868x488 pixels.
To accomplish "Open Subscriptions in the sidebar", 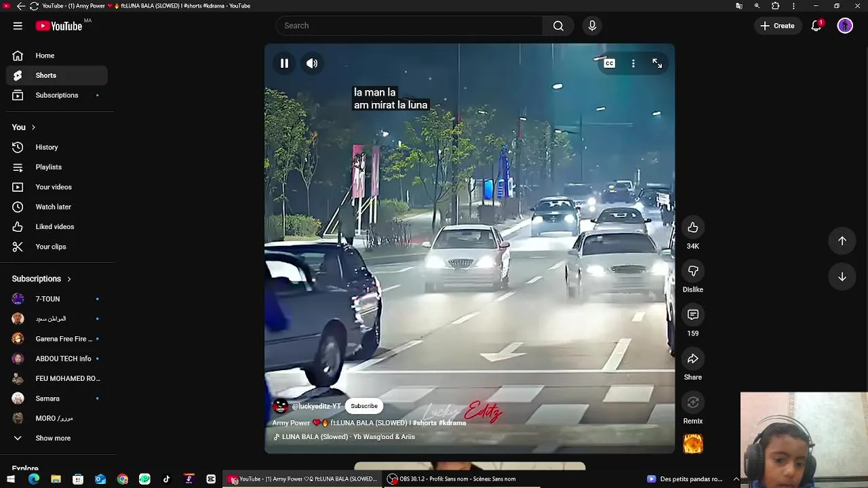I will coord(57,95).
